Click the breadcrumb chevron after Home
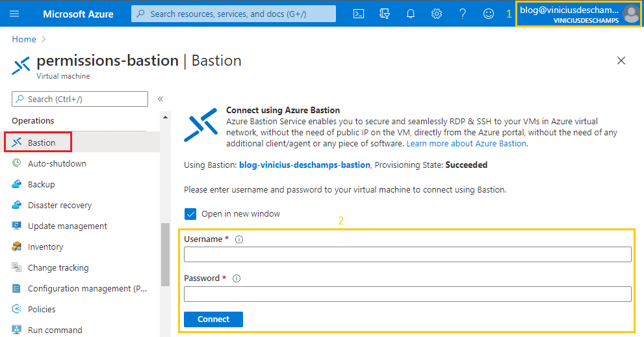The width and height of the screenshot is (644, 337). pyautogui.click(x=44, y=40)
